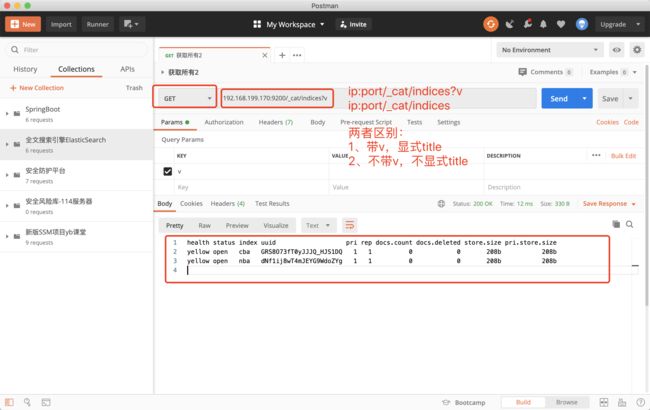This screenshot has height=410, width=650.
Task: Open manage environments gear icon
Action: point(637,50)
